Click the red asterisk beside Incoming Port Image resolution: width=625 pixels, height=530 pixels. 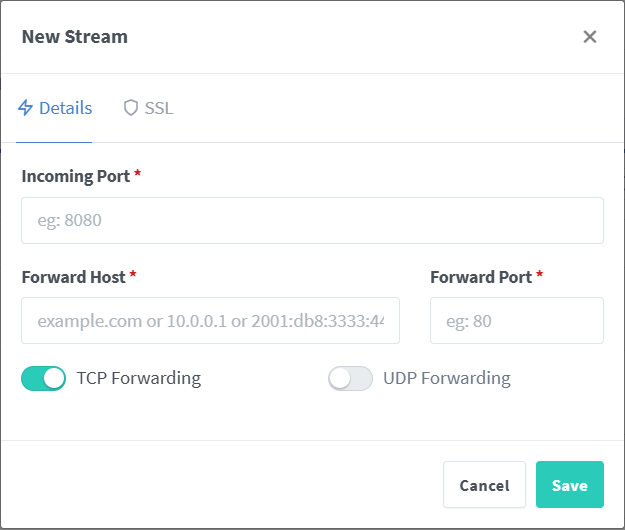[137, 175]
